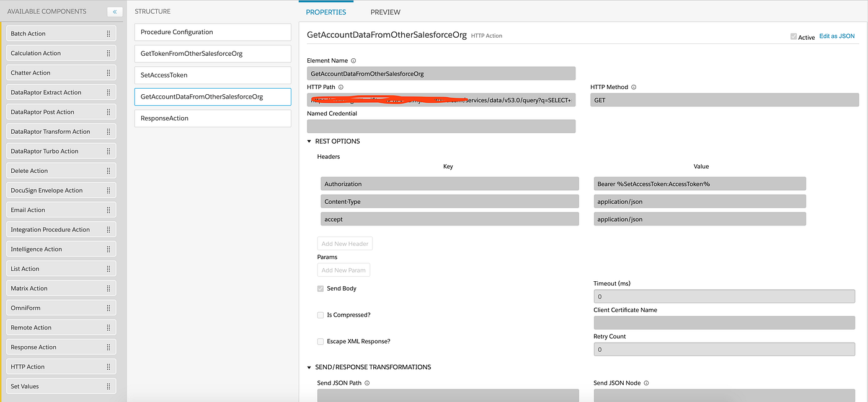Select SetAccessToken step in Structure
This screenshot has height=402, width=868.
pos(212,75)
